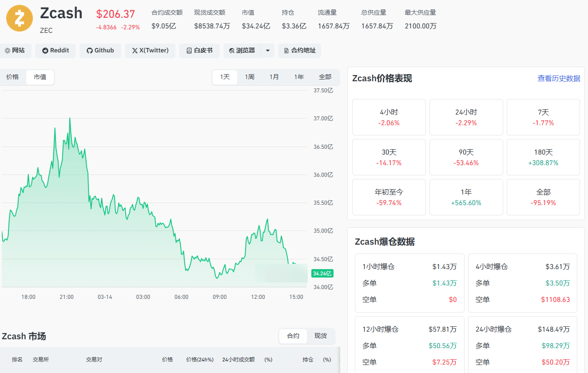Open the Reddit link button

(x=56, y=51)
